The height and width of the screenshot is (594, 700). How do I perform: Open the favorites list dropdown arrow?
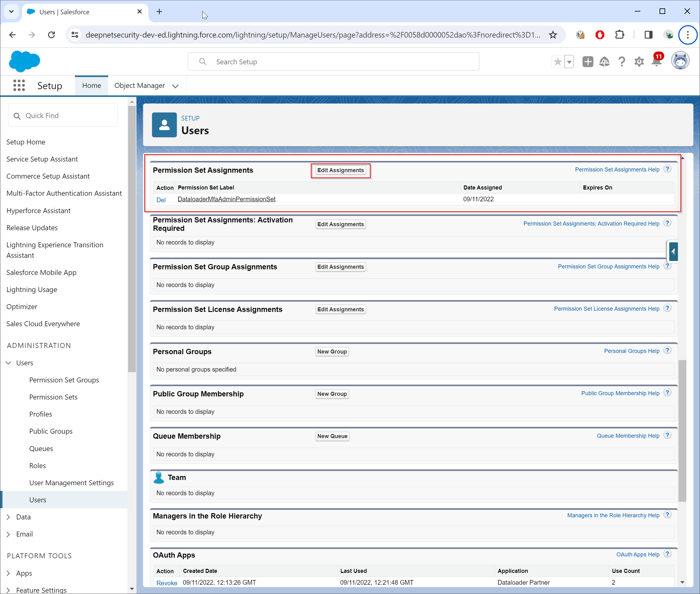pyautogui.click(x=569, y=62)
